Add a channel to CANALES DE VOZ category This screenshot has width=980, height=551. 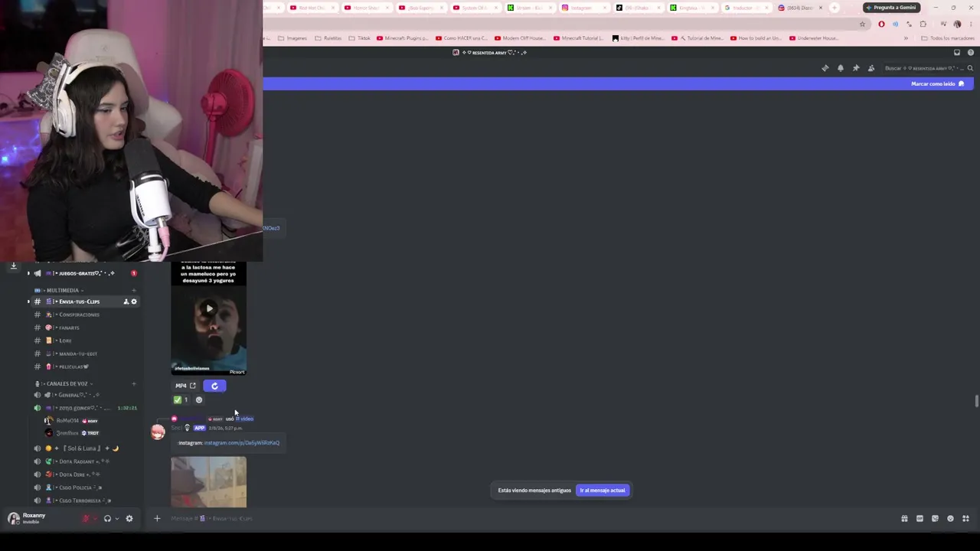pos(133,383)
